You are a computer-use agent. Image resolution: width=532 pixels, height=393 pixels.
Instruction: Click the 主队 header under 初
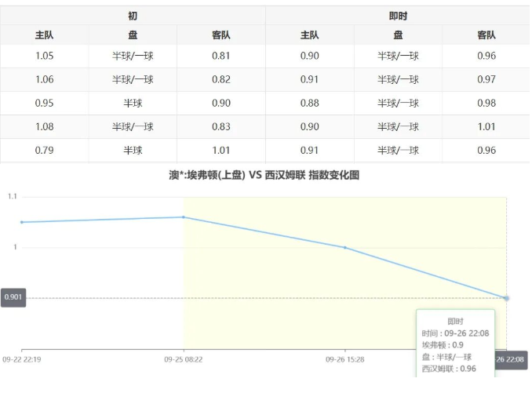(x=45, y=35)
